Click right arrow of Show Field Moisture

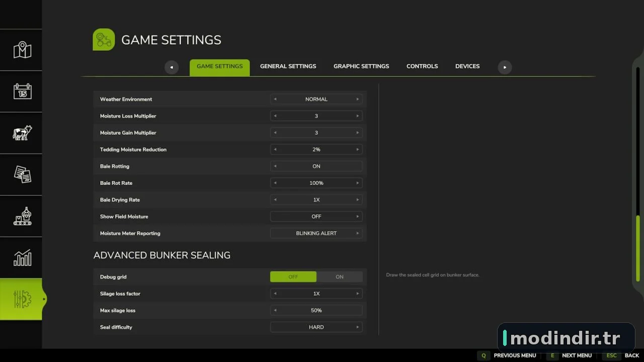tap(358, 216)
